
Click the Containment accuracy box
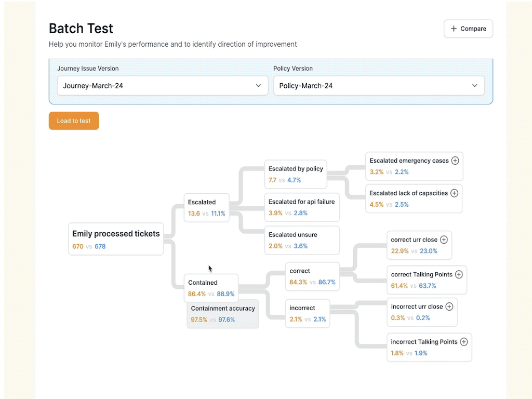(x=223, y=314)
